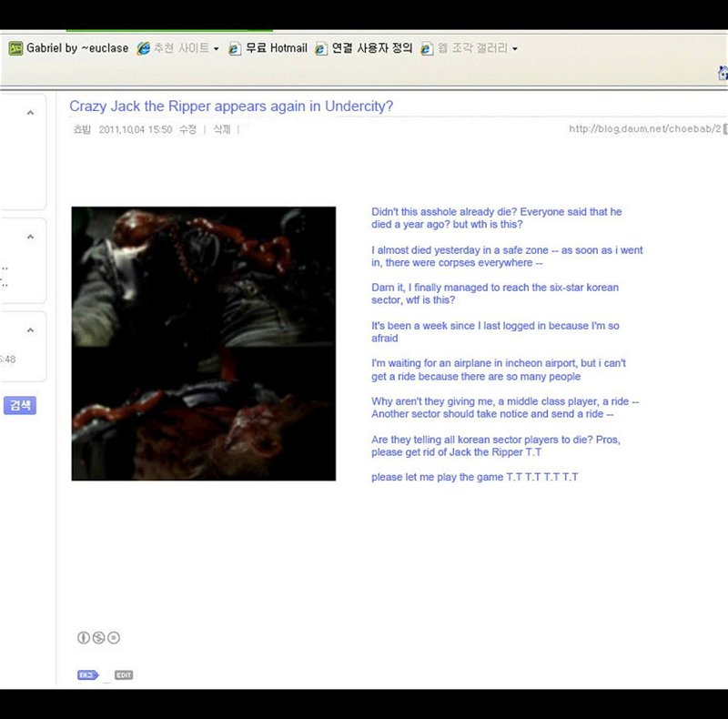Collapse the third sidebar panel chevron
This screenshot has width=728, height=719.
coord(30,330)
